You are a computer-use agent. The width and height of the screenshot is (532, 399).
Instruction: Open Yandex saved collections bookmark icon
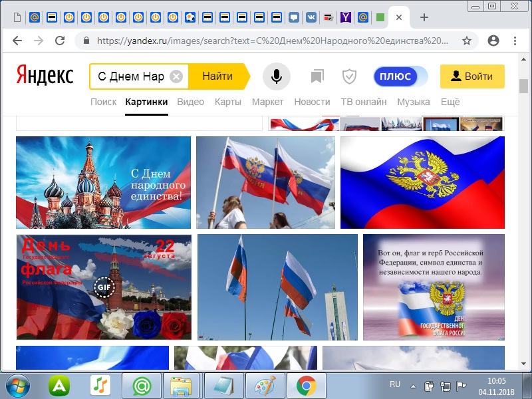point(317,76)
